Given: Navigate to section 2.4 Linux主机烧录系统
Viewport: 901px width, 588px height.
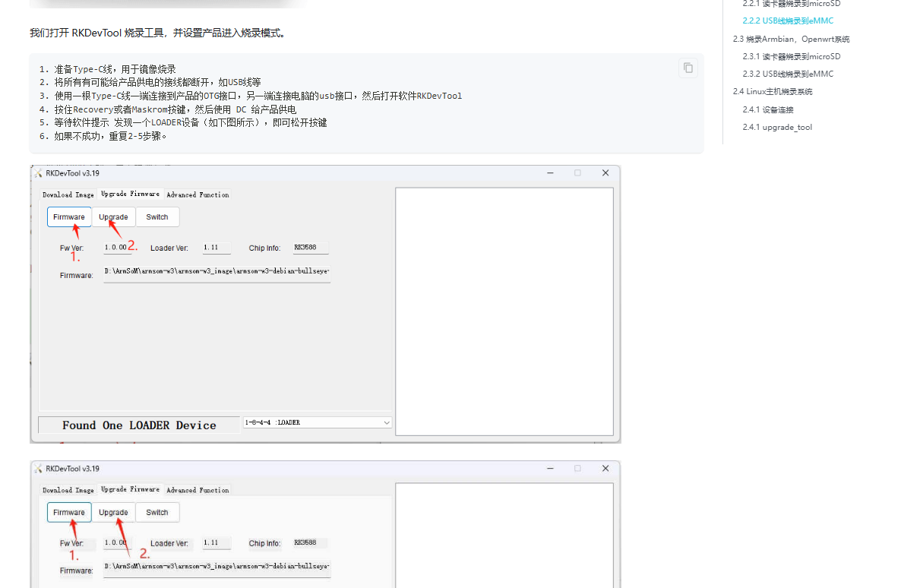Looking at the screenshot, I should point(772,91).
